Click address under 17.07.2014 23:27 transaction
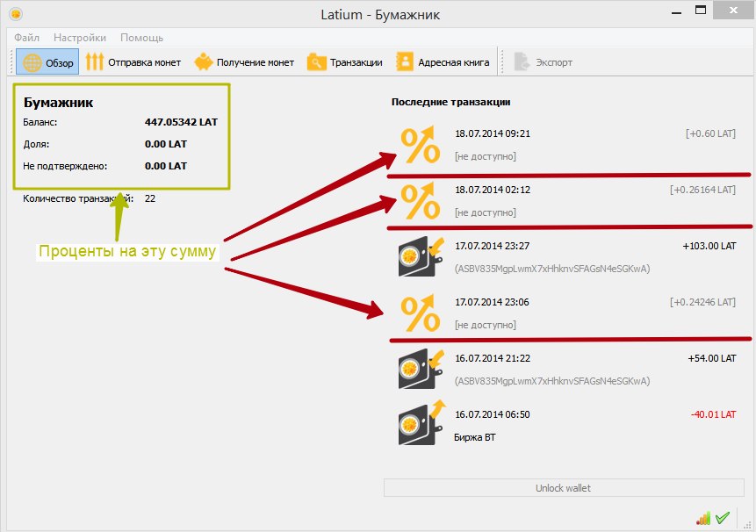The image size is (756, 532). [552, 269]
